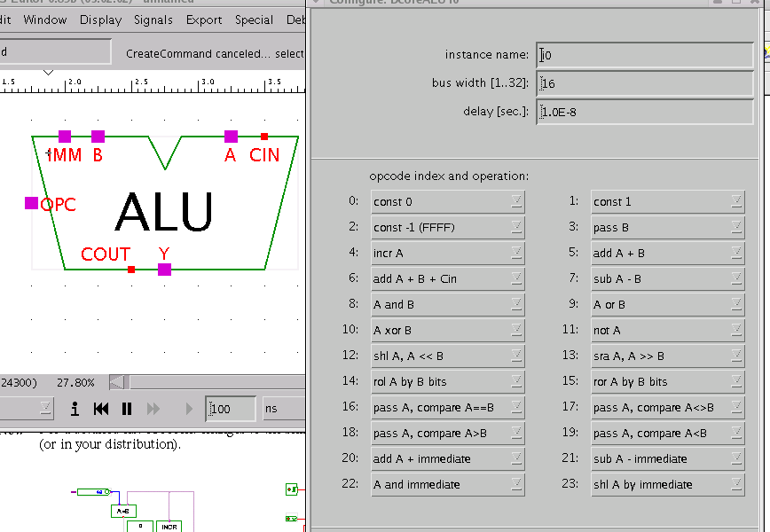Open the Export menu
Viewport: 770px width, 532px height.
tap(204, 20)
